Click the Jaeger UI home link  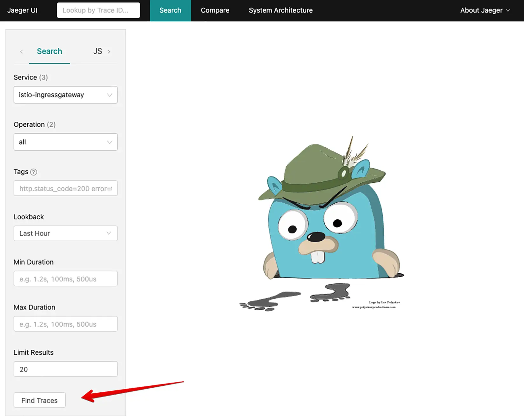(x=22, y=10)
